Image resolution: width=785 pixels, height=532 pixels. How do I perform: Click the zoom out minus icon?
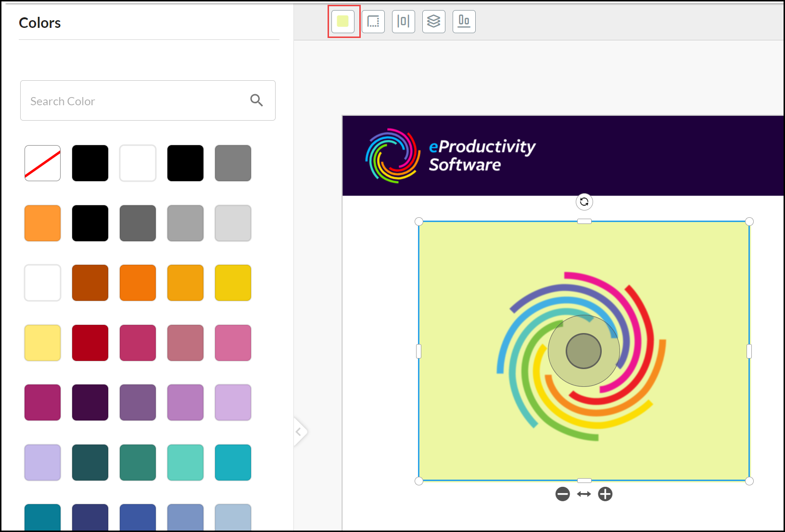562,494
